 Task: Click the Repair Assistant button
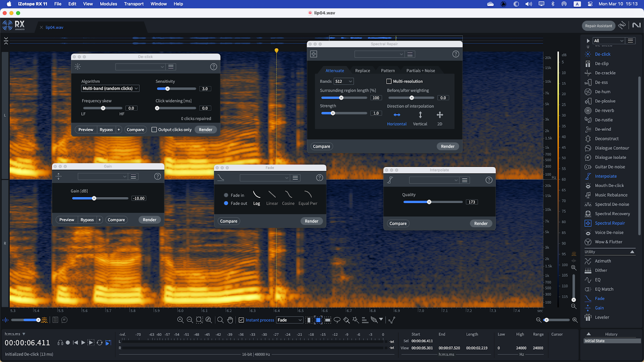[598, 26]
